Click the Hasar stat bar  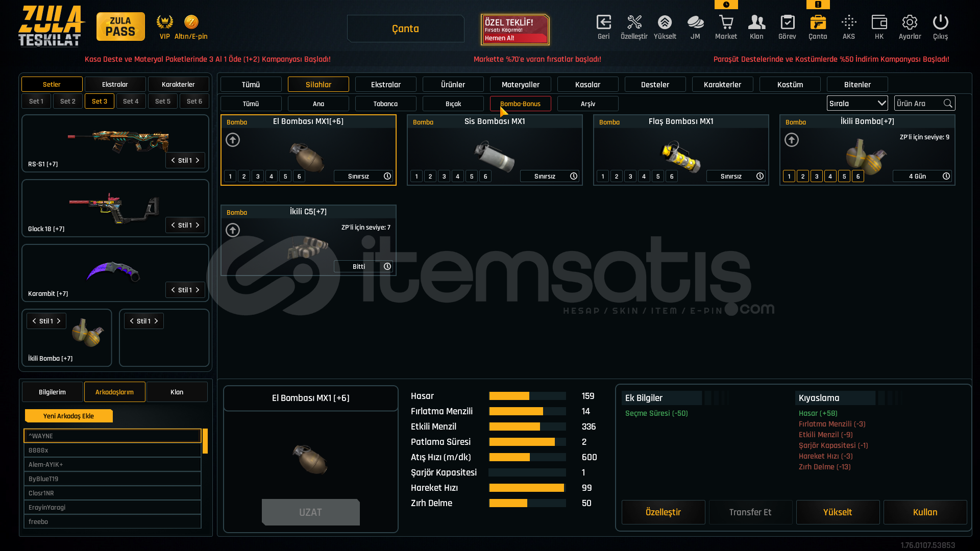(527, 396)
